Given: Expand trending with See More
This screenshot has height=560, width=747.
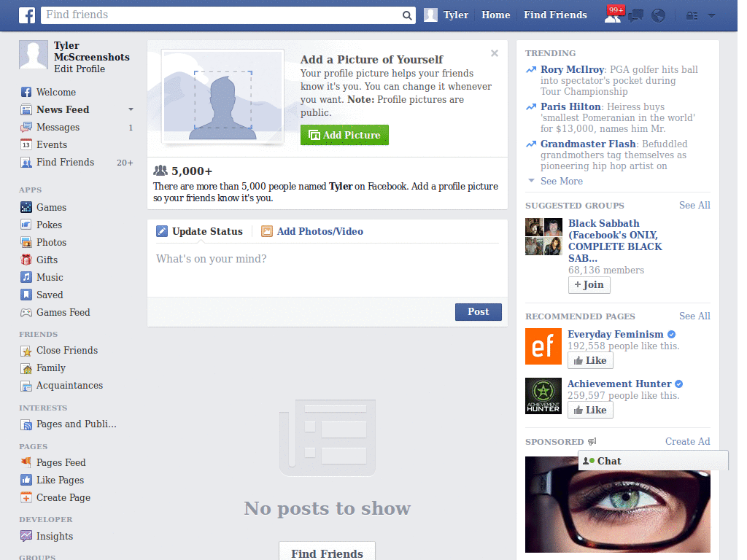Looking at the screenshot, I should tap(561, 181).
